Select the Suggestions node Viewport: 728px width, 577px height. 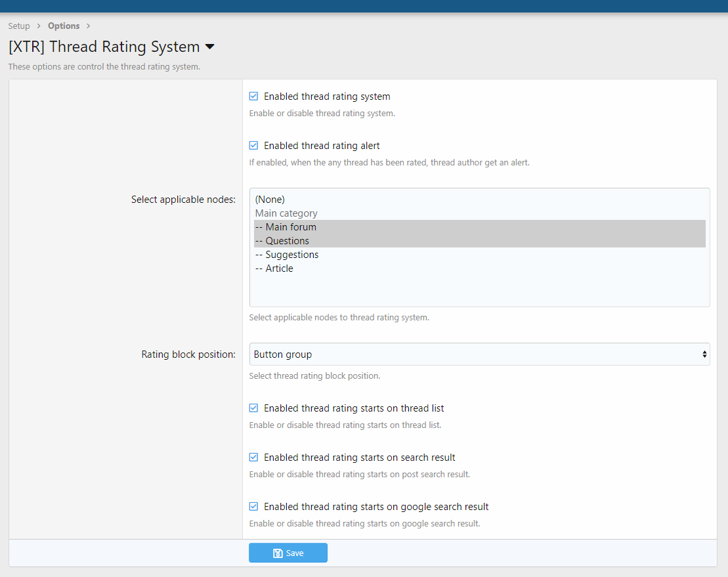tap(291, 255)
